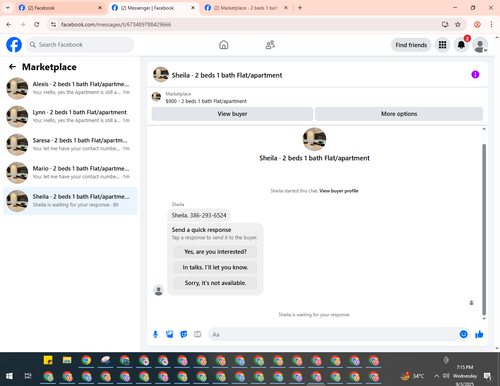This screenshot has height=386, width=500.
Task: Open the tab search dropdown arrow
Action: point(8,8)
